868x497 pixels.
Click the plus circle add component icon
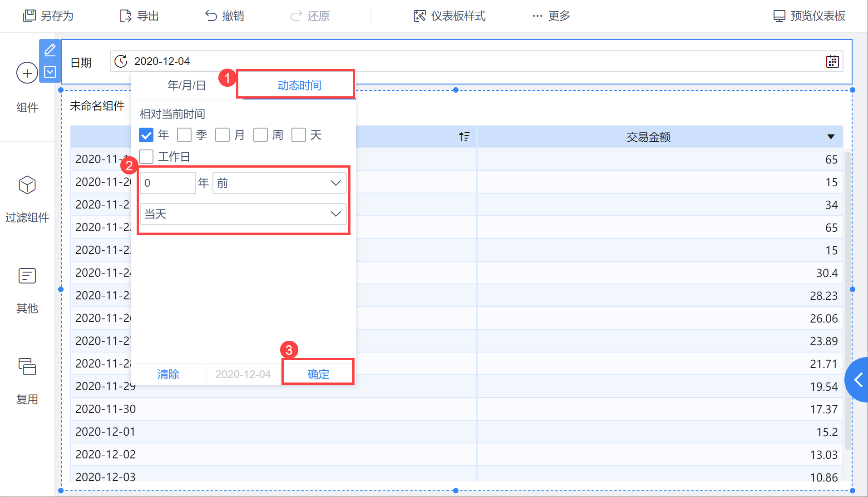pos(27,73)
